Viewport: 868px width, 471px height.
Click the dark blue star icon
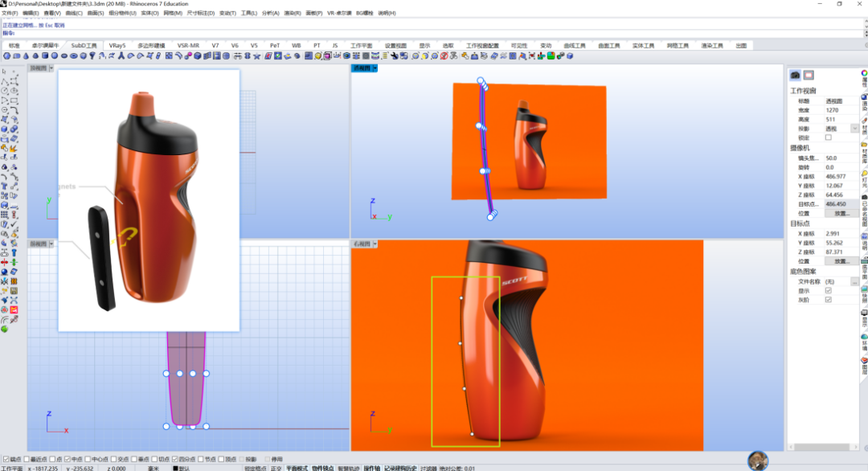pyautogui.click(x=257, y=56)
